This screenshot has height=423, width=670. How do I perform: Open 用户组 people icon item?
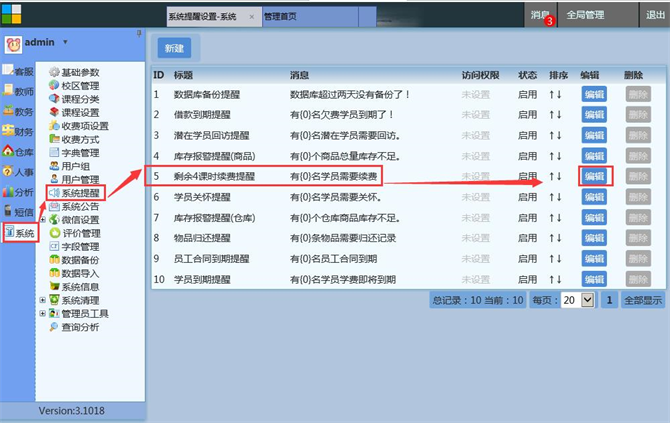(69, 166)
